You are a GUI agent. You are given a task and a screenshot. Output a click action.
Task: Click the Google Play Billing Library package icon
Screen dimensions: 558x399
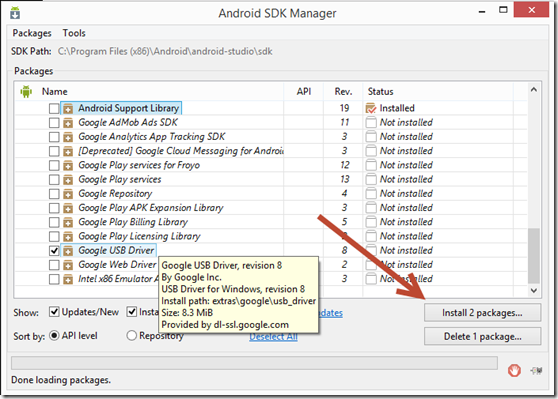pyautogui.click(x=68, y=222)
